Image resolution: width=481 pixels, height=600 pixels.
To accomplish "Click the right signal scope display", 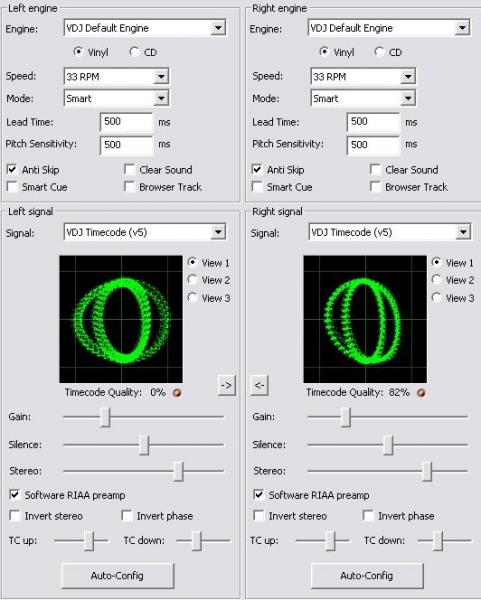I will coord(365,319).
